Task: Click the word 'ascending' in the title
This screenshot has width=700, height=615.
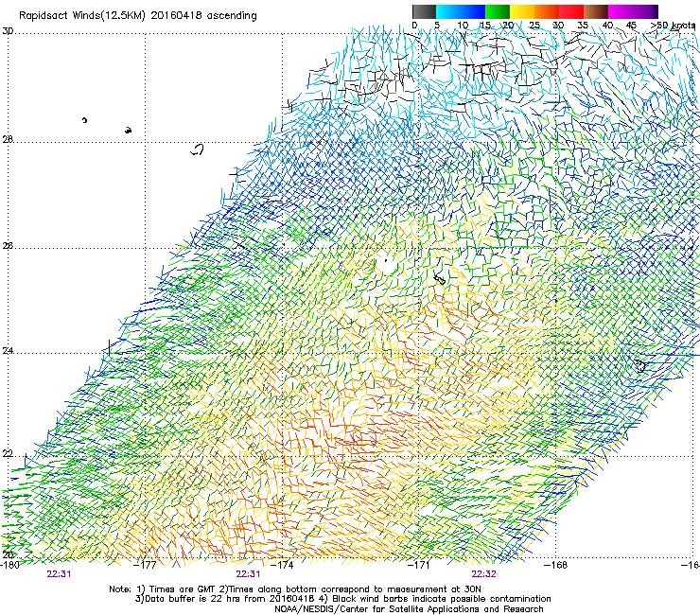Action: pyautogui.click(x=232, y=16)
